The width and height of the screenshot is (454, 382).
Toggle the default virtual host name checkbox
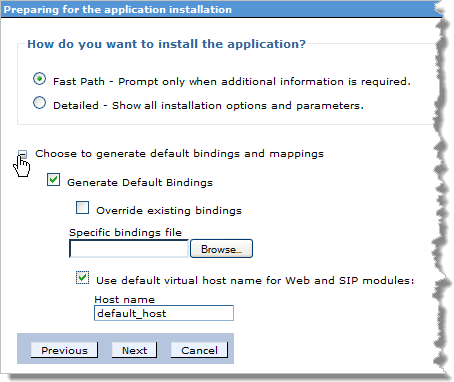(82, 278)
